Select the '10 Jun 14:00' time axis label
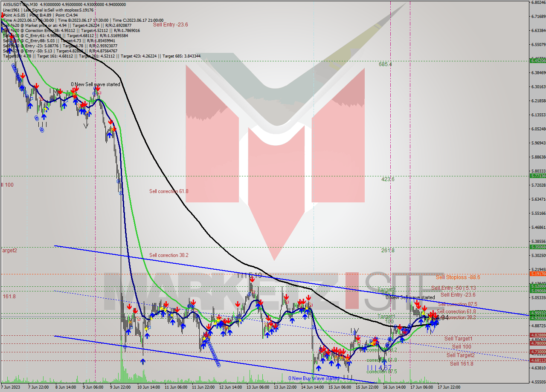 click(x=149, y=387)
